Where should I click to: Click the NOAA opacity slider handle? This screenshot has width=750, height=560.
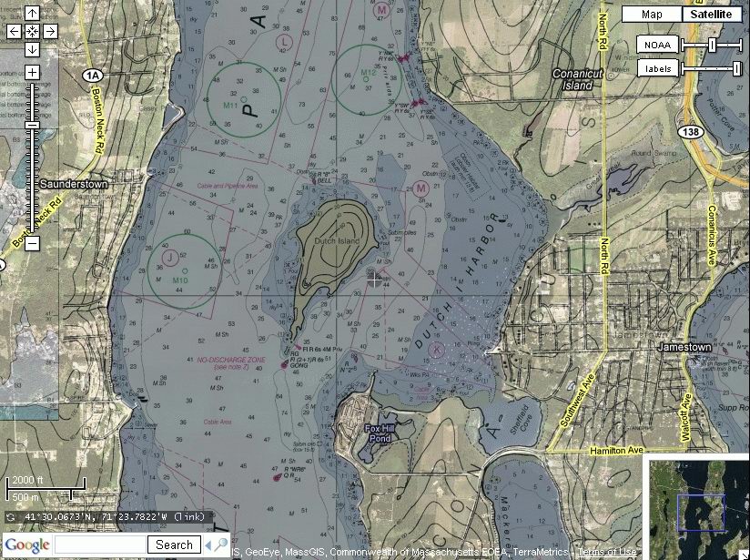(713, 45)
